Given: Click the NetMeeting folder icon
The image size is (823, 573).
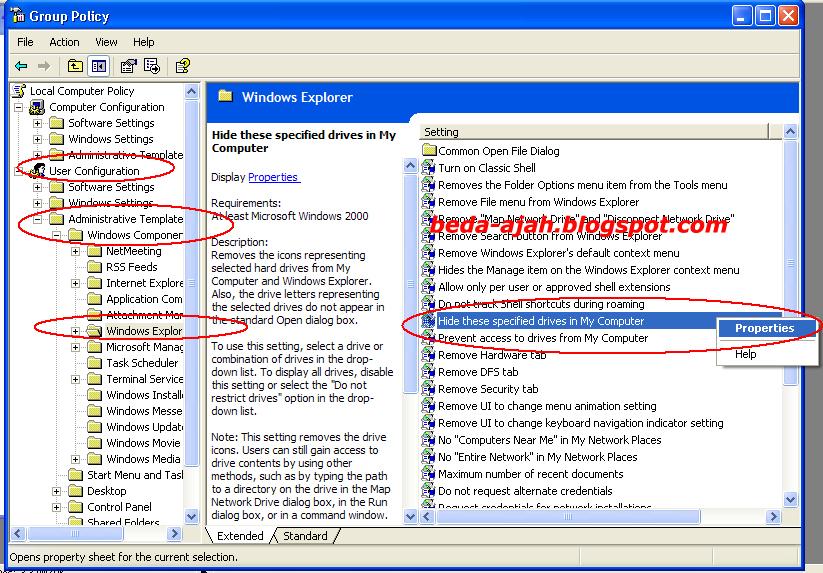Looking at the screenshot, I should (x=94, y=251).
